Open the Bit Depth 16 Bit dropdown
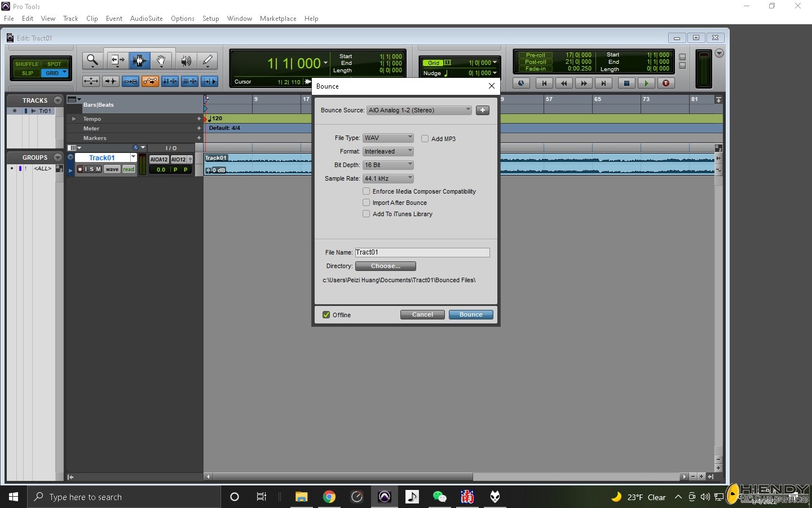The image size is (812, 508). (x=388, y=165)
